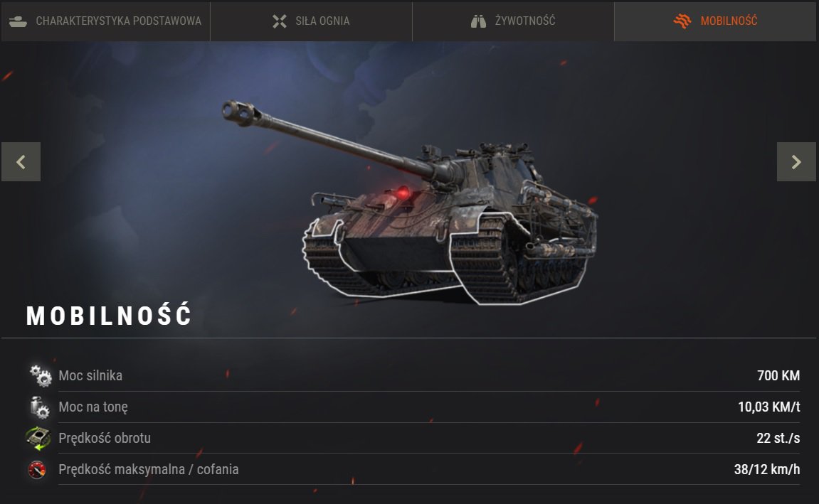Click the 700 KM engine value
Viewport: 819px width, 504px height.
coord(778,375)
